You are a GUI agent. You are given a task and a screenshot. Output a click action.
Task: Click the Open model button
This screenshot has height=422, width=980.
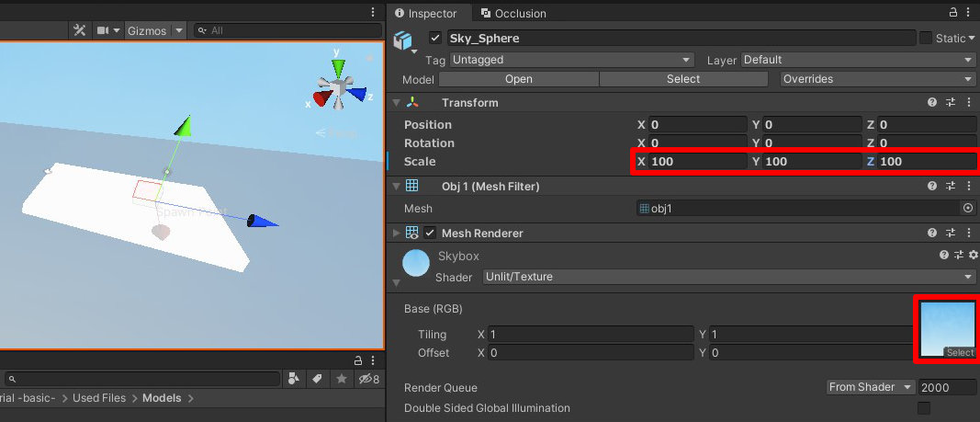[x=518, y=79]
